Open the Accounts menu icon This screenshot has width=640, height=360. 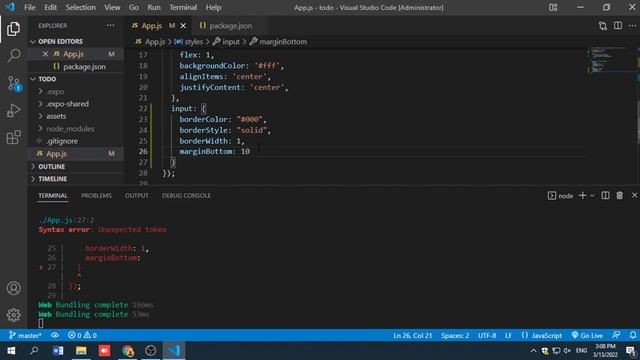point(13,288)
